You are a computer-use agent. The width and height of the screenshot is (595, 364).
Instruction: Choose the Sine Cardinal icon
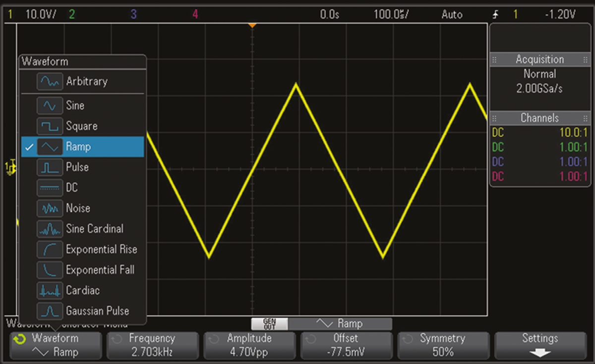[50, 229]
